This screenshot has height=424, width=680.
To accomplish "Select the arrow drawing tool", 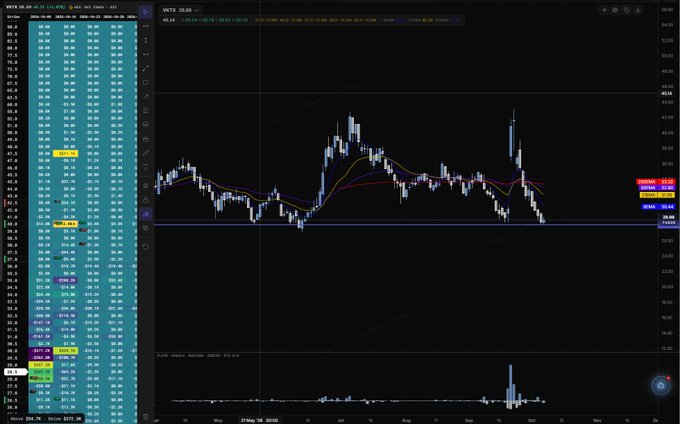I will 146,96.
